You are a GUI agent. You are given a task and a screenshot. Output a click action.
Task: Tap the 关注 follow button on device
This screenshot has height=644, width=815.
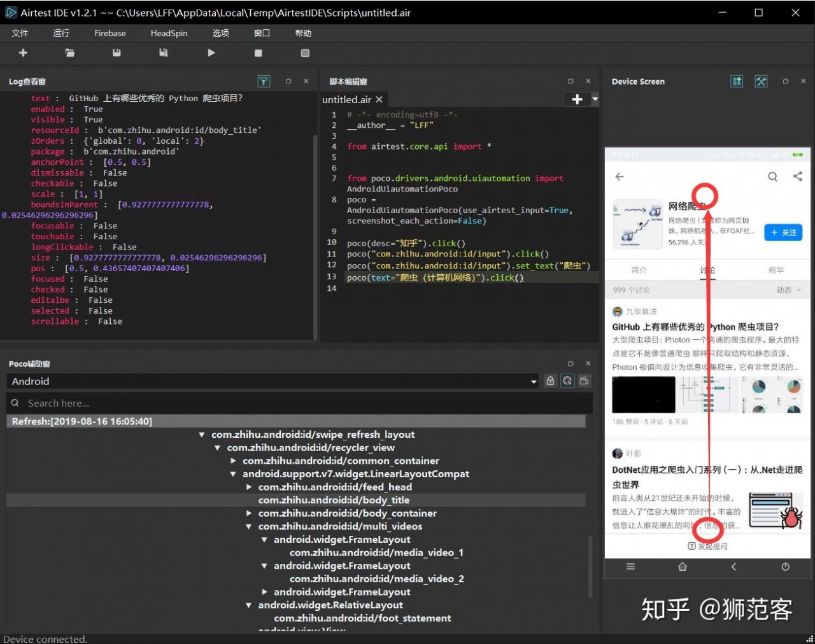point(783,232)
